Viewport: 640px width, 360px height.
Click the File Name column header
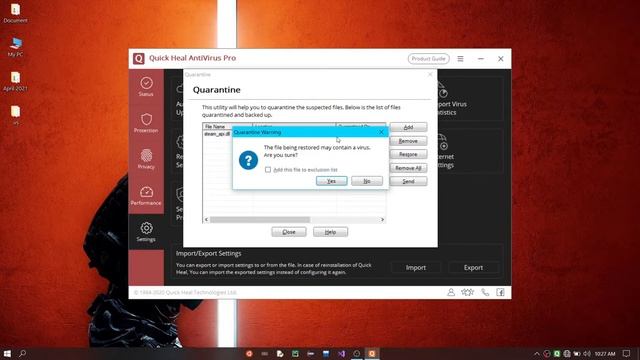click(228, 127)
